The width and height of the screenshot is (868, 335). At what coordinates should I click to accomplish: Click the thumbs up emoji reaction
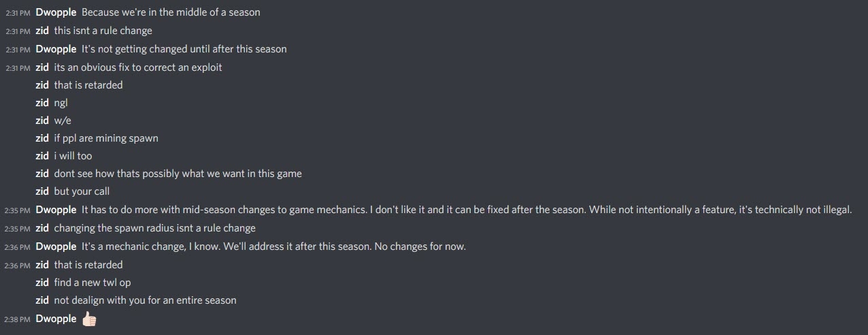(89, 319)
